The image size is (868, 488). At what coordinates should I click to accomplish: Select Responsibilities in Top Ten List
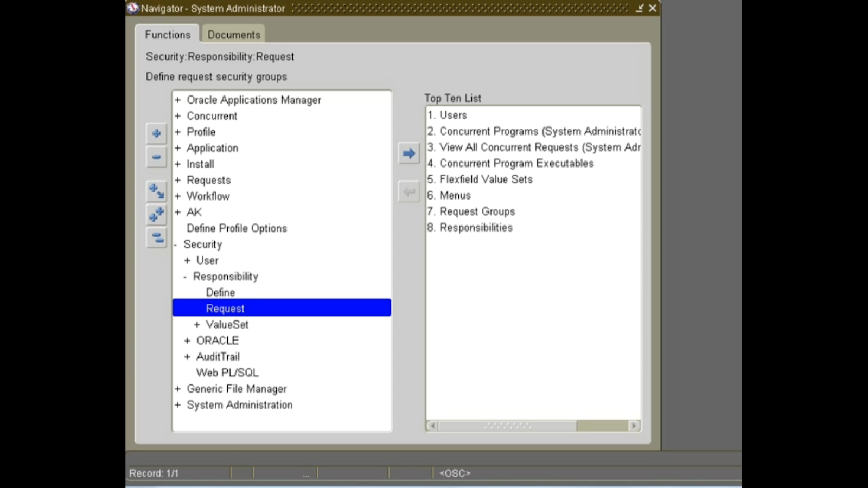tap(470, 227)
